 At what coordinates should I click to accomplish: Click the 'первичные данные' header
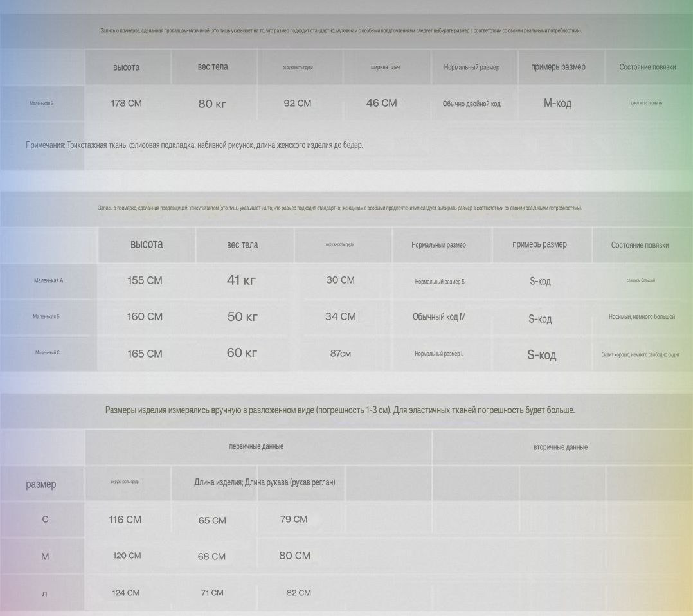point(256,446)
